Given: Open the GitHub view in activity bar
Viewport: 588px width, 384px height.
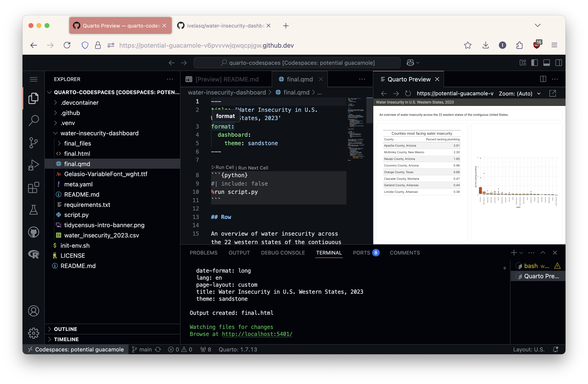Looking at the screenshot, I should click(x=33, y=232).
